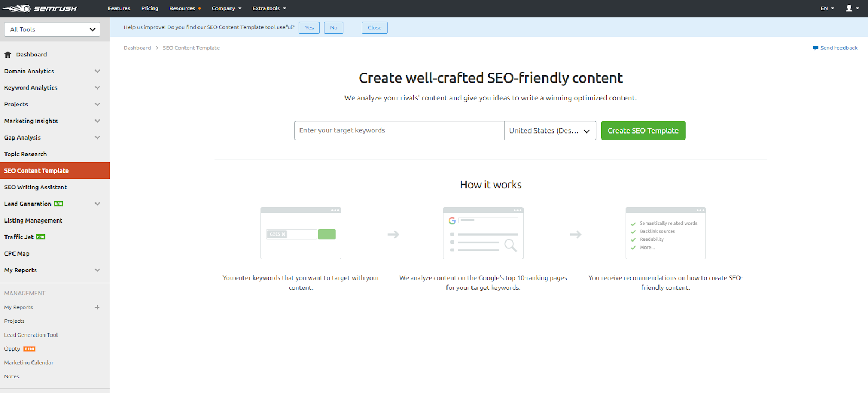Click the SEO Content Template breadcrumb

click(191, 48)
